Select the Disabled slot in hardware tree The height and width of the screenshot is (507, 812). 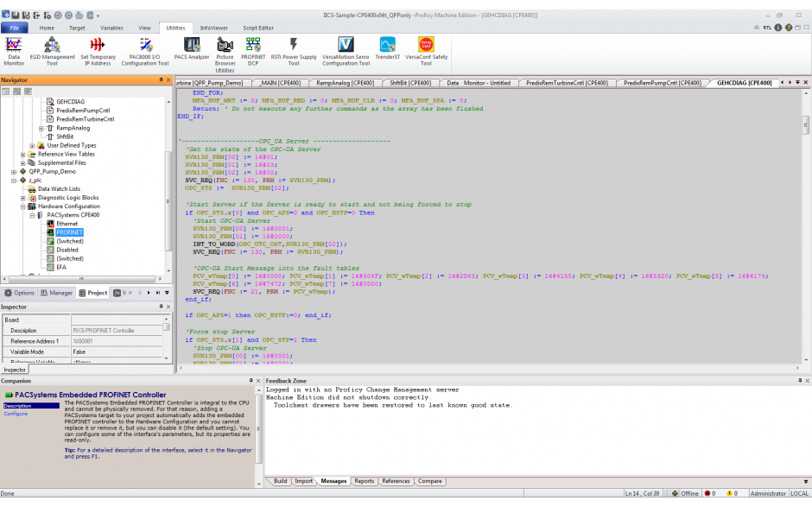pyautogui.click(x=67, y=250)
